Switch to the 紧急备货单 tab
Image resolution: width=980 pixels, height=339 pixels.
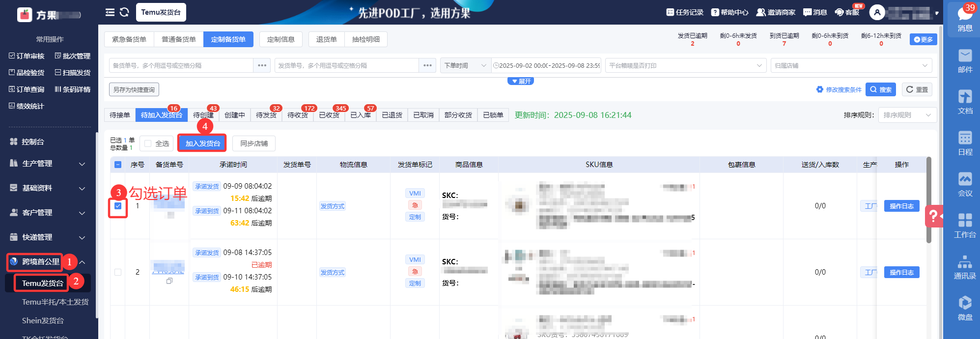click(x=129, y=39)
